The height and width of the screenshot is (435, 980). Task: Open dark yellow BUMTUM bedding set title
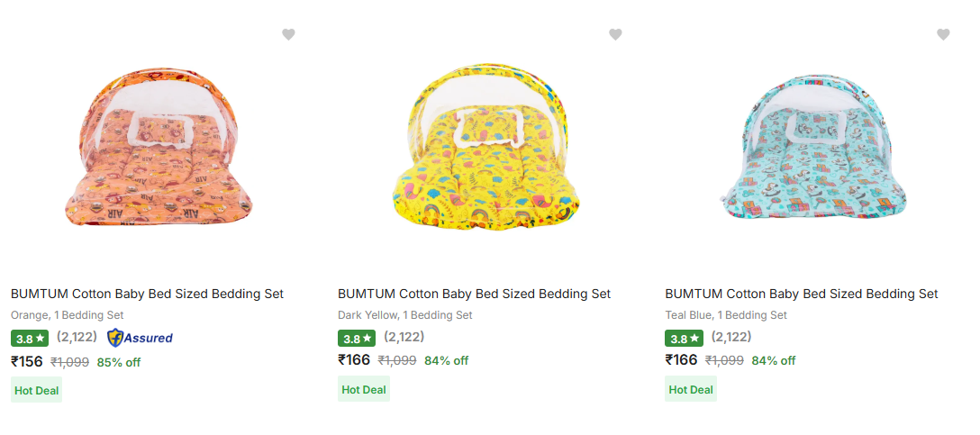tap(474, 294)
